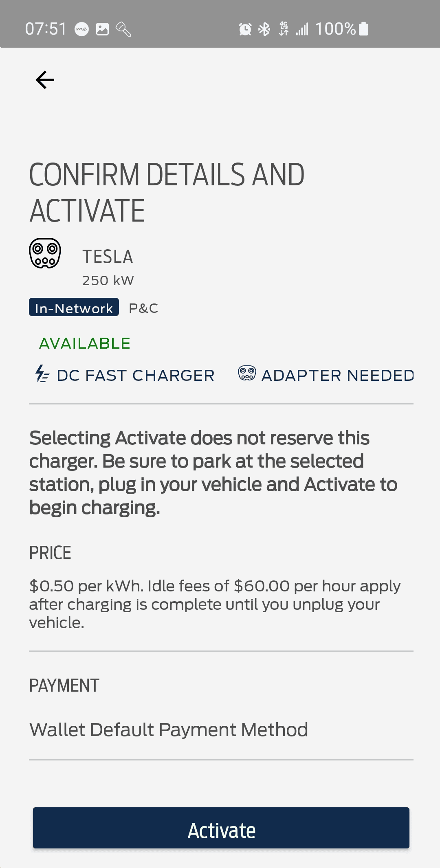Viewport: 440px width, 868px height.
Task: Tap the adapter needed plug icon
Action: (x=247, y=373)
